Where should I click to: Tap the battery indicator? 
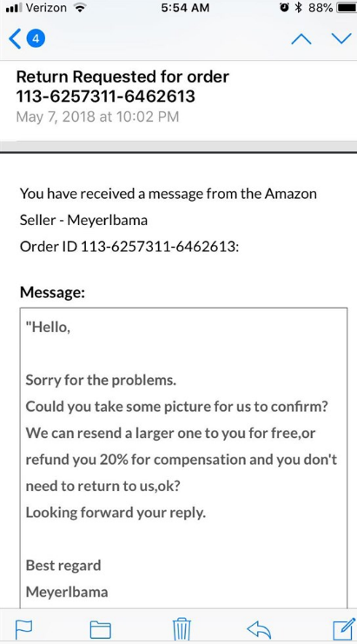tap(347, 8)
